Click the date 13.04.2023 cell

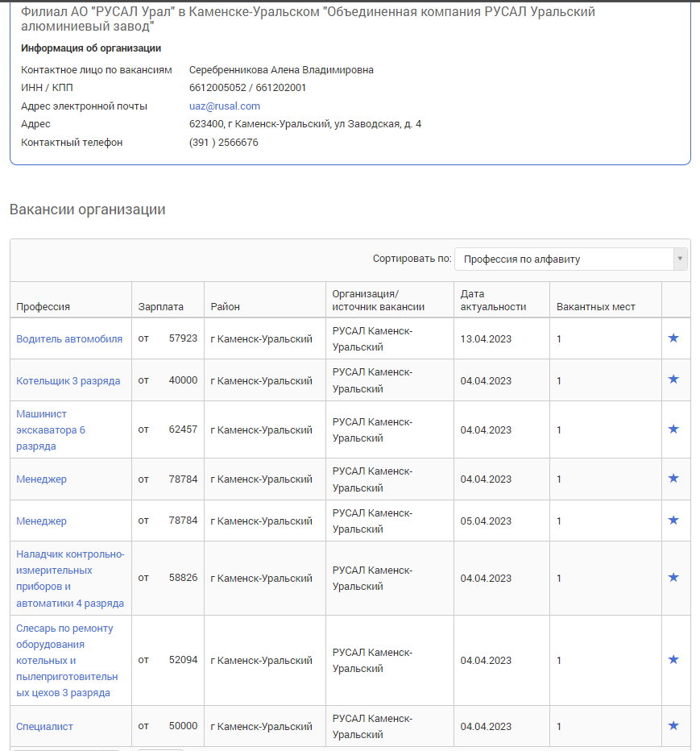pos(486,339)
